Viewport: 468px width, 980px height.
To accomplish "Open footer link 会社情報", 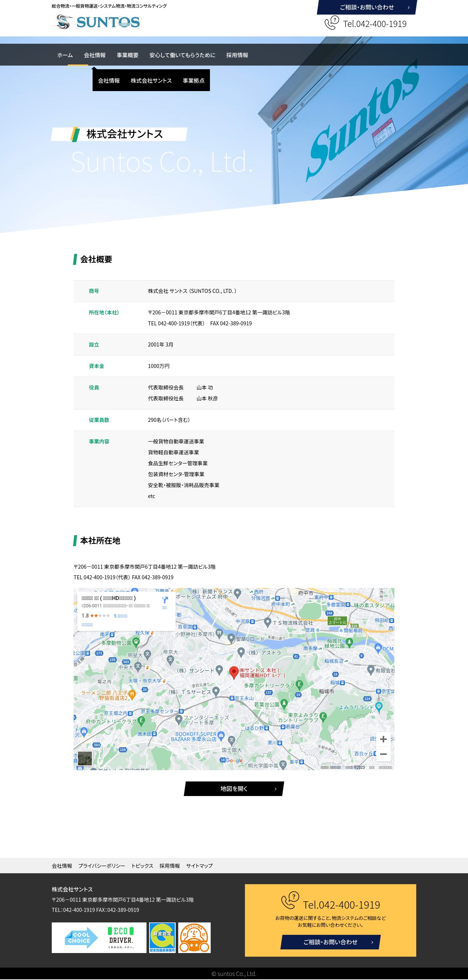I will (x=62, y=866).
